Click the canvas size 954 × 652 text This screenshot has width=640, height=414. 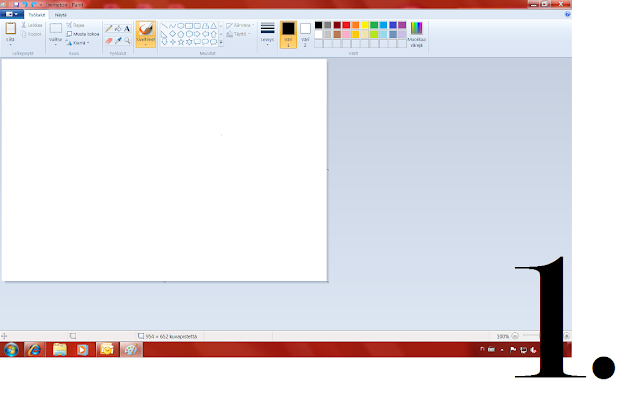(171, 336)
